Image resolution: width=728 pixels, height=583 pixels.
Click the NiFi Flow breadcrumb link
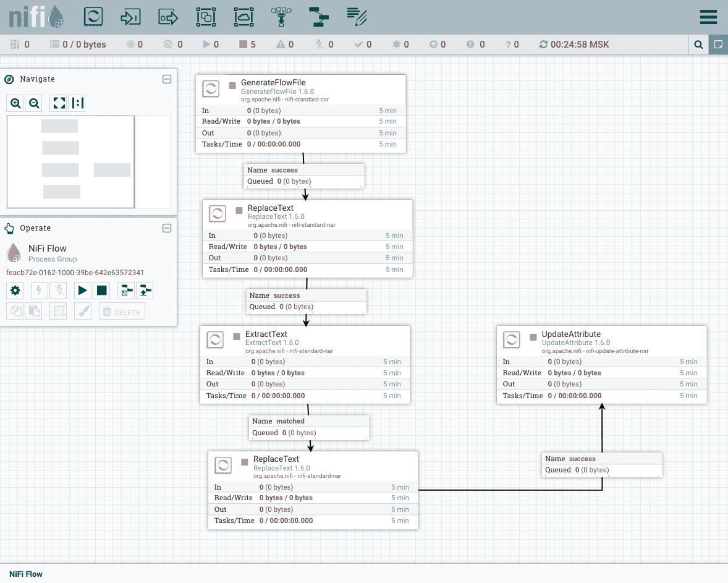tap(26, 574)
